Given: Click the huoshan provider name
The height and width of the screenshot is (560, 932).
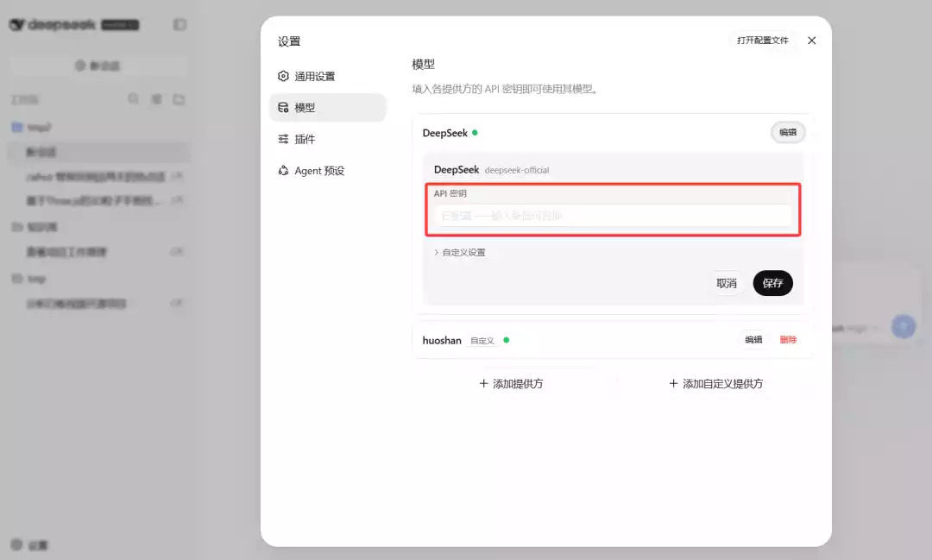Looking at the screenshot, I should 442,340.
